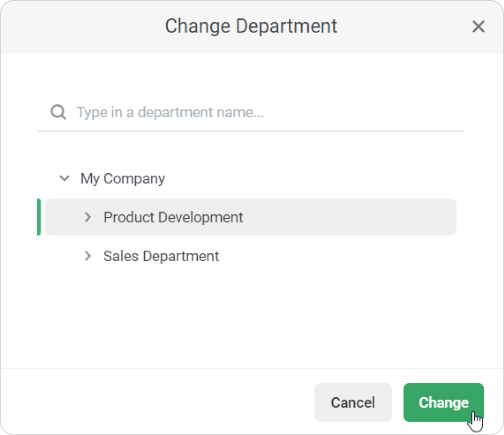This screenshot has width=504, height=435.
Task: Click the chevron arrow beside Sales Department
Action: click(x=88, y=256)
